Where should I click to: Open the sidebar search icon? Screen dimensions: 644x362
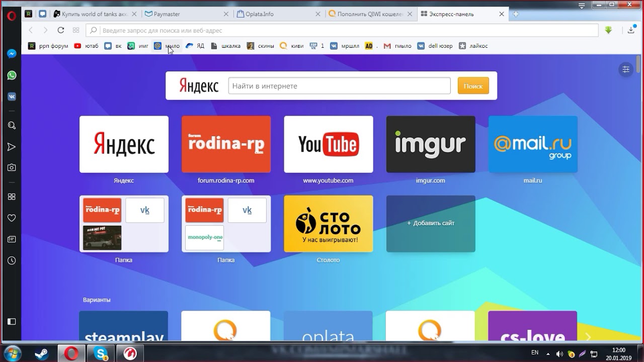tap(12, 126)
